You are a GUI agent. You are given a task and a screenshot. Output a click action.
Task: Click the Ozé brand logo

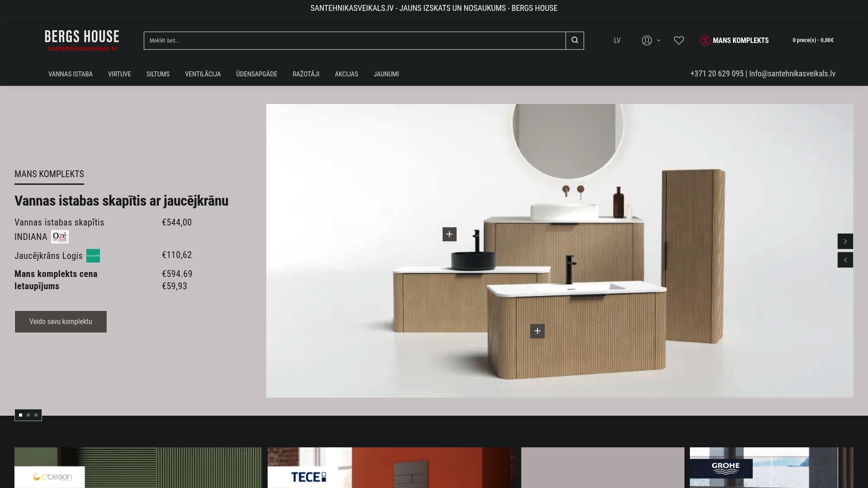coord(60,237)
